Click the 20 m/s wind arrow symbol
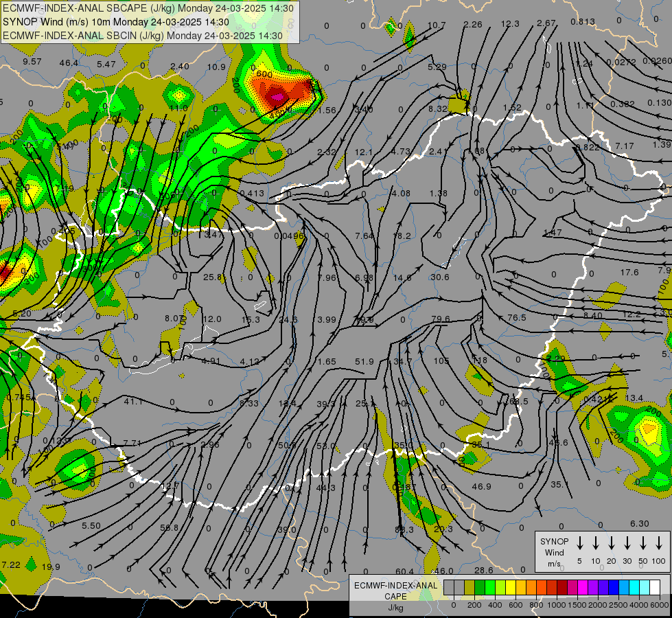Image resolution: width=672 pixels, height=618 pixels. point(612,543)
